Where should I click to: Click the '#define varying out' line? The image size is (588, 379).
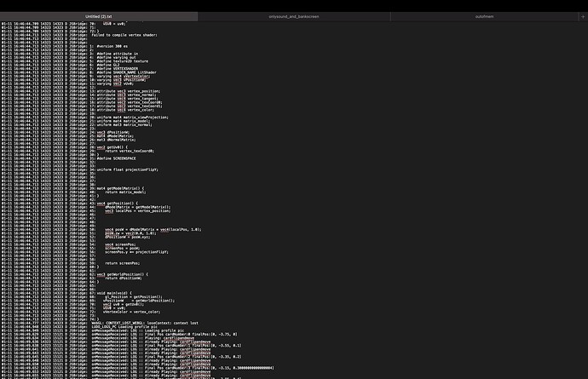click(x=116, y=57)
